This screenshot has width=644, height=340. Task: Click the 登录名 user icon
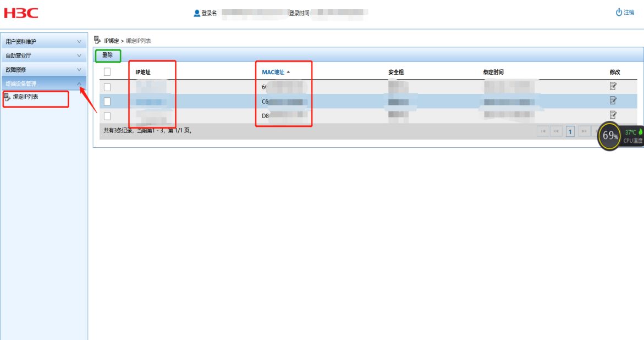pyautogui.click(x=197, y=13)
